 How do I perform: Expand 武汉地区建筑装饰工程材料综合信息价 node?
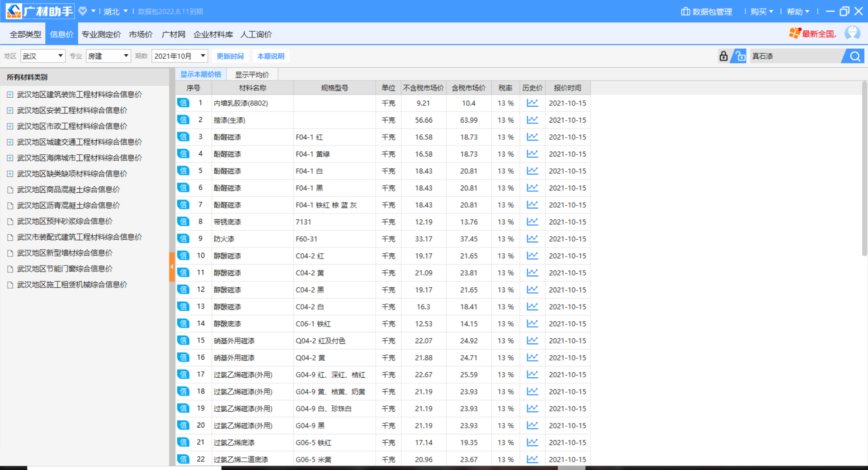(10, 95)
